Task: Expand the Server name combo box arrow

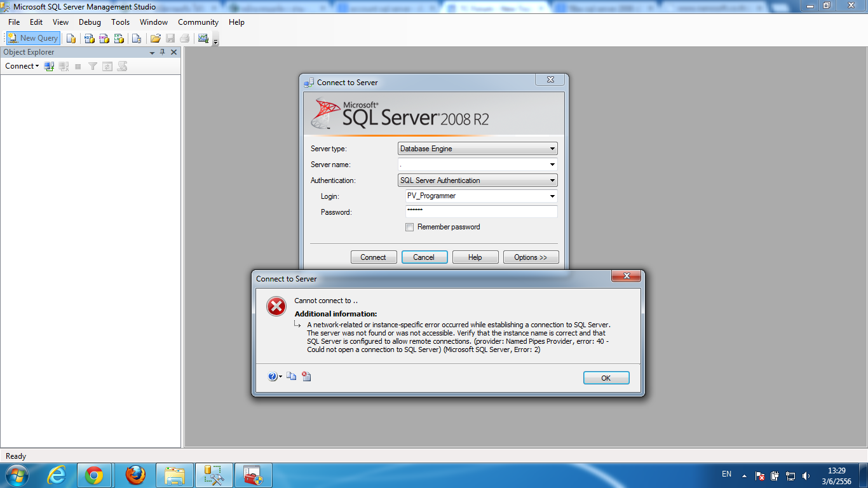Action: pyautogui.click(x=552, y=165)
